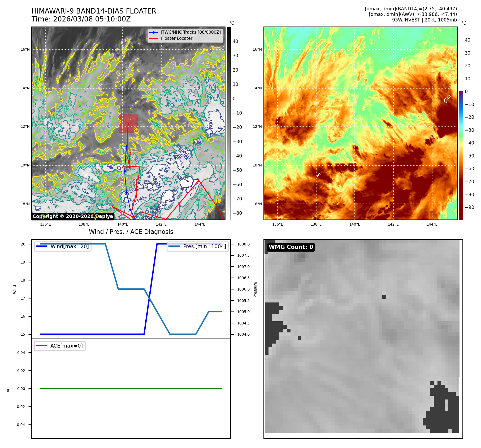
Task: Click the Time 2026/03/08 05:10:00Z label
Action: coord(81,19)
